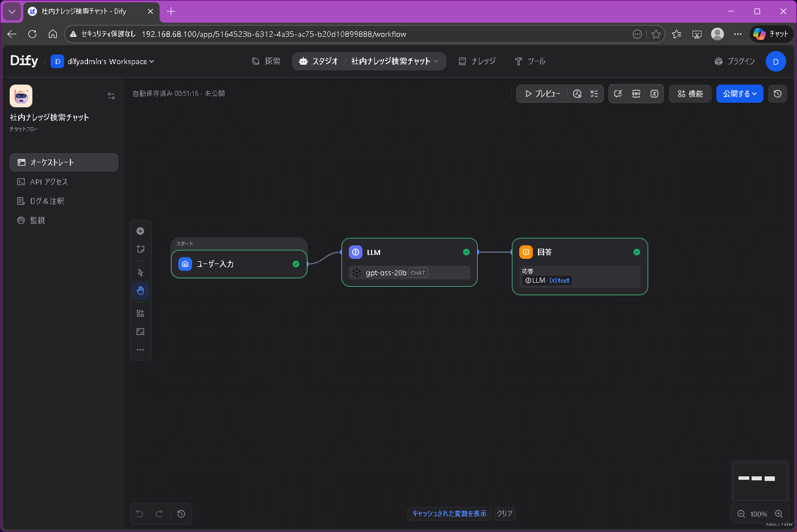Open the 100% zoom level menu

point(759,514)
